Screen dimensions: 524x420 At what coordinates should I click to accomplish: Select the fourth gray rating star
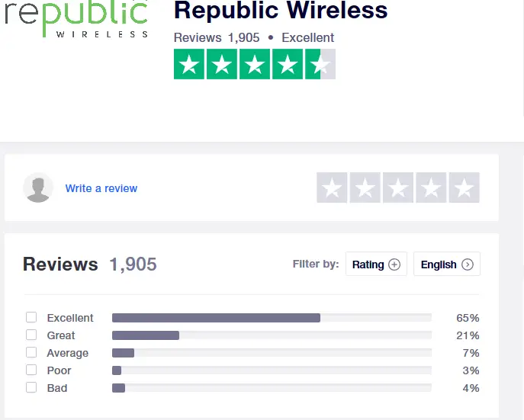[x=431, y=188]
